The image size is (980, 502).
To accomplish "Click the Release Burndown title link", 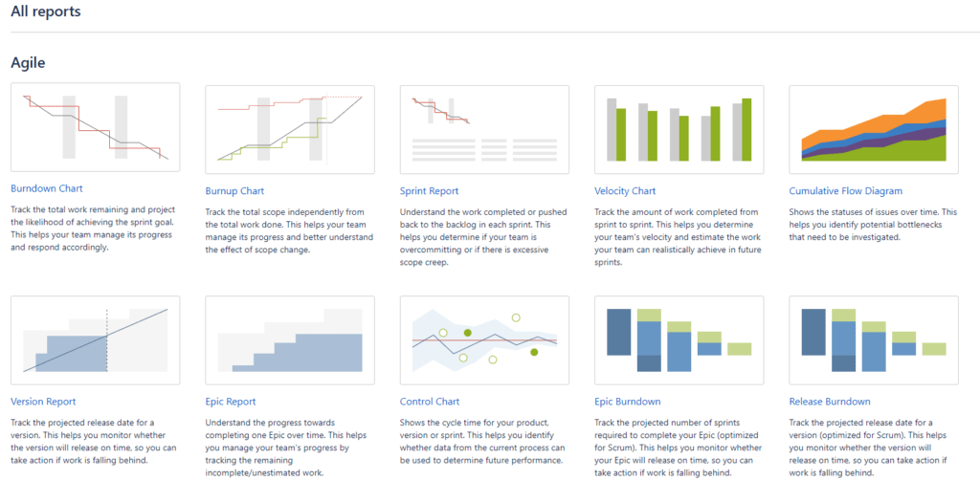I will [x=830, y=402].
